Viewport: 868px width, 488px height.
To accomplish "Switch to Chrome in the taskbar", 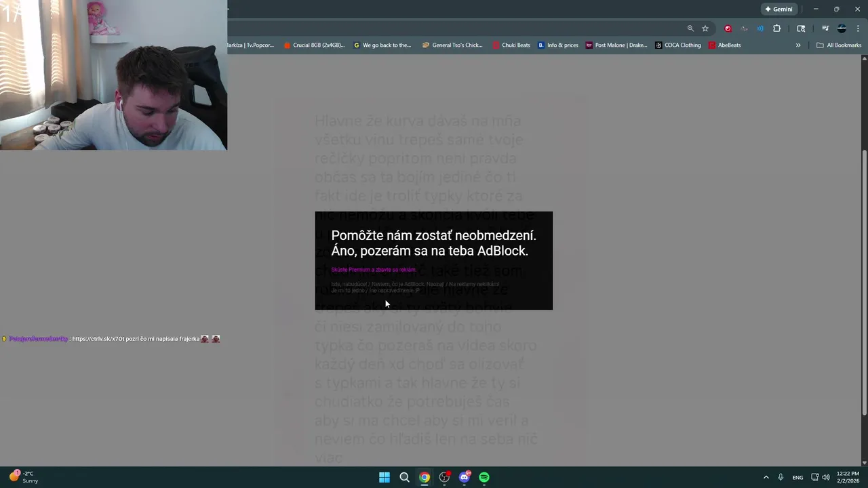I will tap(425, 477).
